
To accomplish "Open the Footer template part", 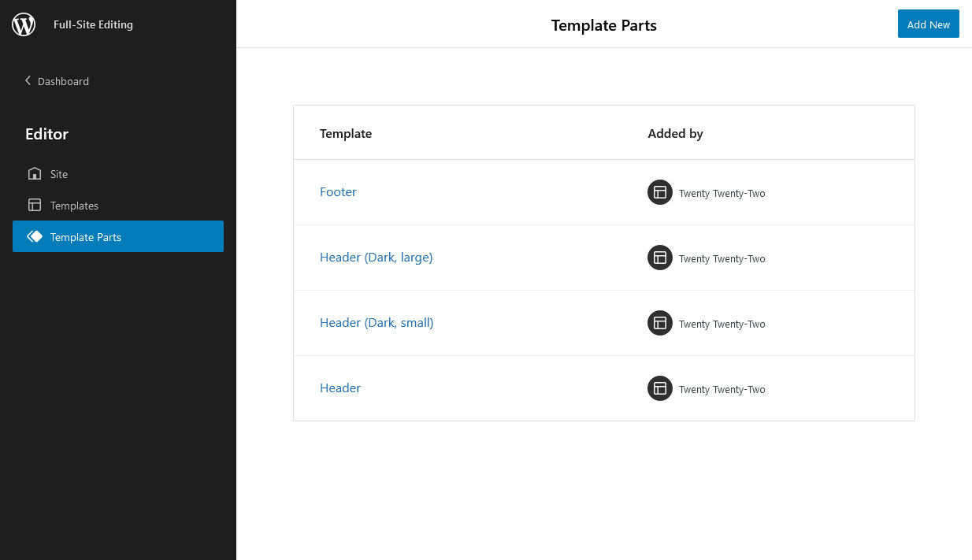I will pyautogui.click(x=338, y=191).
